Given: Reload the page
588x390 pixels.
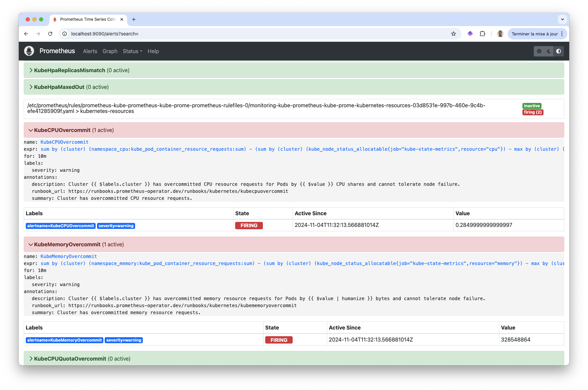Looking at the screenshot, I should tap(50, 34).
